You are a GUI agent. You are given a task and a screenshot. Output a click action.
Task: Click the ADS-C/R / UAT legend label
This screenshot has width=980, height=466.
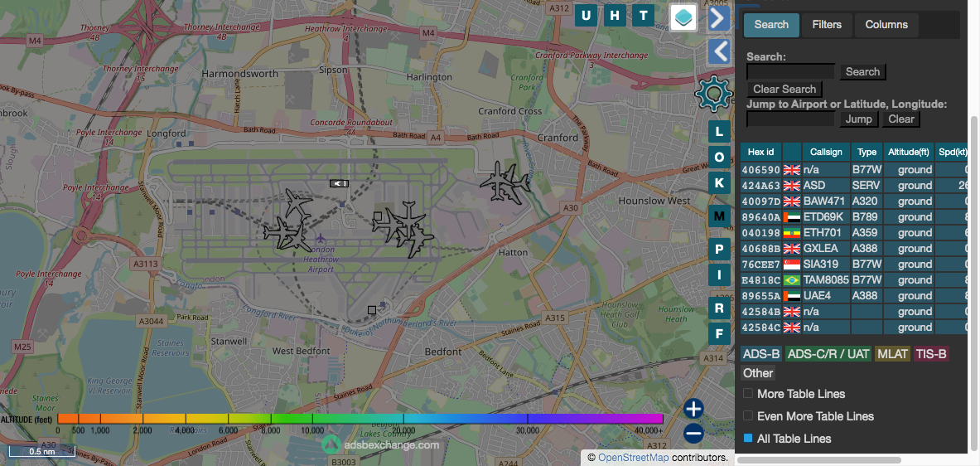click(x=828, y=354)
